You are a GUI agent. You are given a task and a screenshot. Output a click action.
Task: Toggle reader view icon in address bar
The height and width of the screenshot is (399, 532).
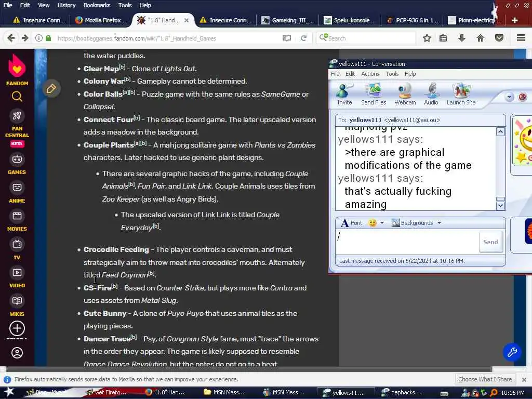[x=287, y=38]
